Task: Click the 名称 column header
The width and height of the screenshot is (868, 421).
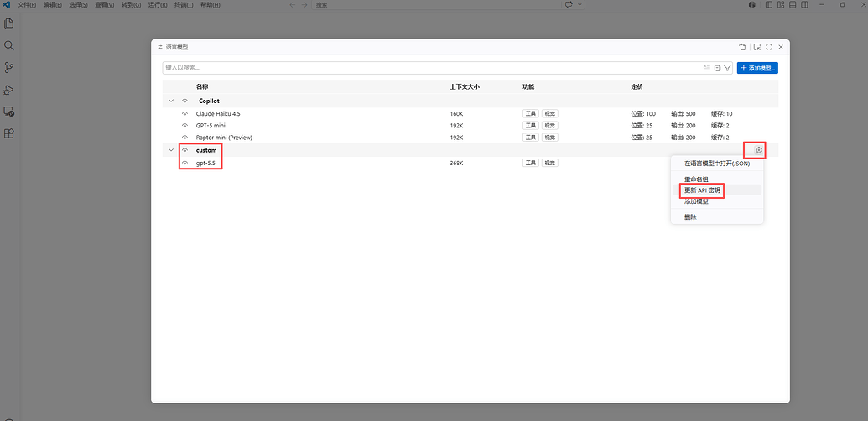Action: (x=202, y=87)
